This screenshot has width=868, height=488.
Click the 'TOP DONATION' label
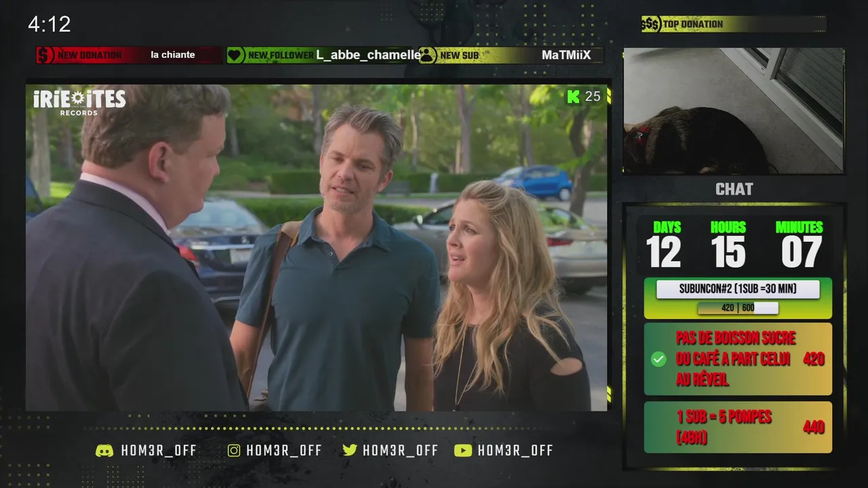click(x=693, y=24)
